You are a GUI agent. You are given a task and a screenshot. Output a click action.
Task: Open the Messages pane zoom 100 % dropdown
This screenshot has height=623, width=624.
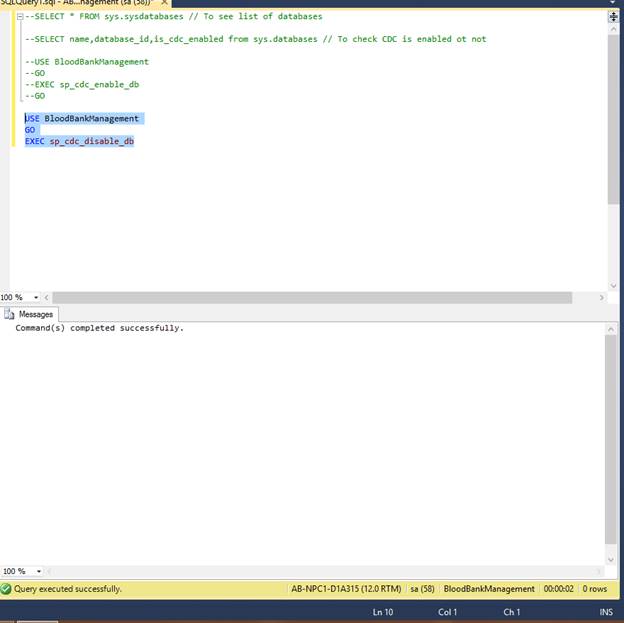(x=39, y=571)
